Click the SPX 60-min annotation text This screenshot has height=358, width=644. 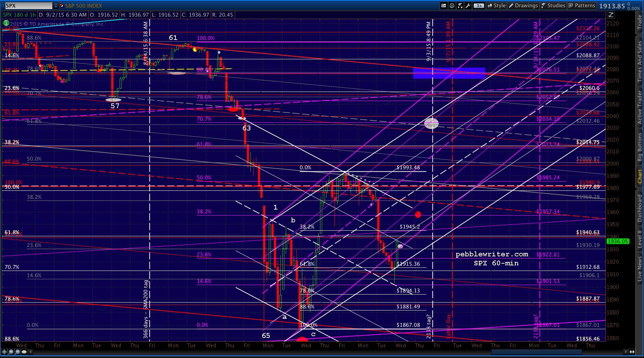pos(496,263)
